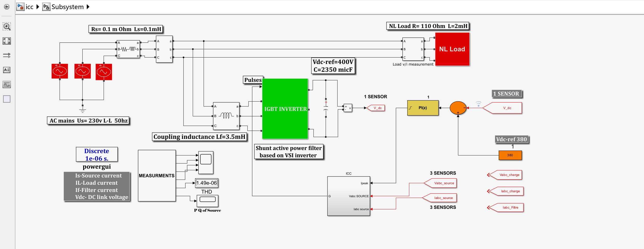Click the DC voltage measurement block

pyautogui.click(x=348, y=108)
